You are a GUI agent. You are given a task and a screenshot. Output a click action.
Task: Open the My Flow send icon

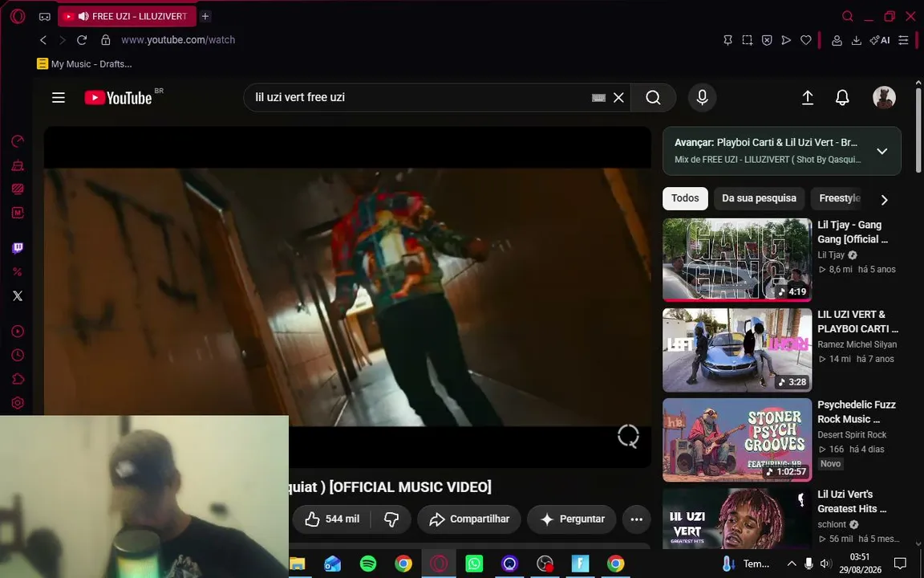tap(786, 40)
